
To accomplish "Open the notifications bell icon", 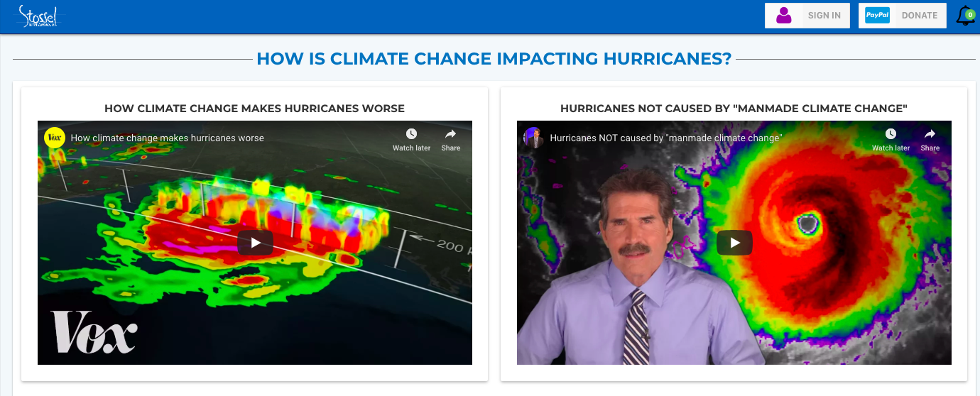I will click(964, 16).
